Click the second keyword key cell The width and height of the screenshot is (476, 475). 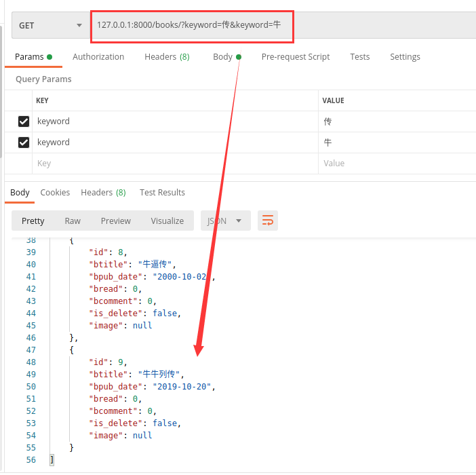tap(175, 142)
